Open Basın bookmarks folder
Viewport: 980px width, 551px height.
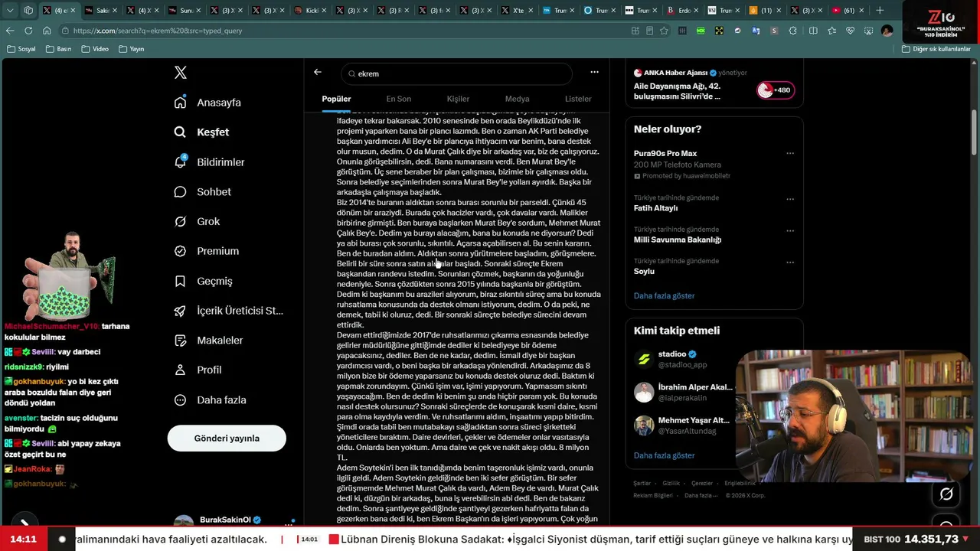[x=58, y=49]
